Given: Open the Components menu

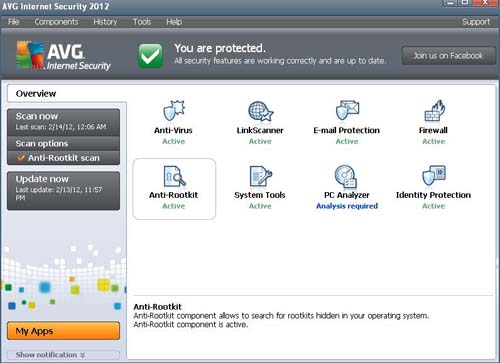Looking at the screenshot, I should pyautogui.click(x=56, y=22).
